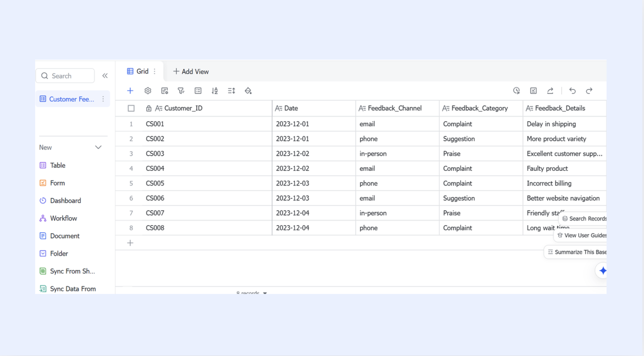This screenshot has height=356, width=644.
Task: Click the blue AI sparkle assistant icon
Action: tap(603, 271)
